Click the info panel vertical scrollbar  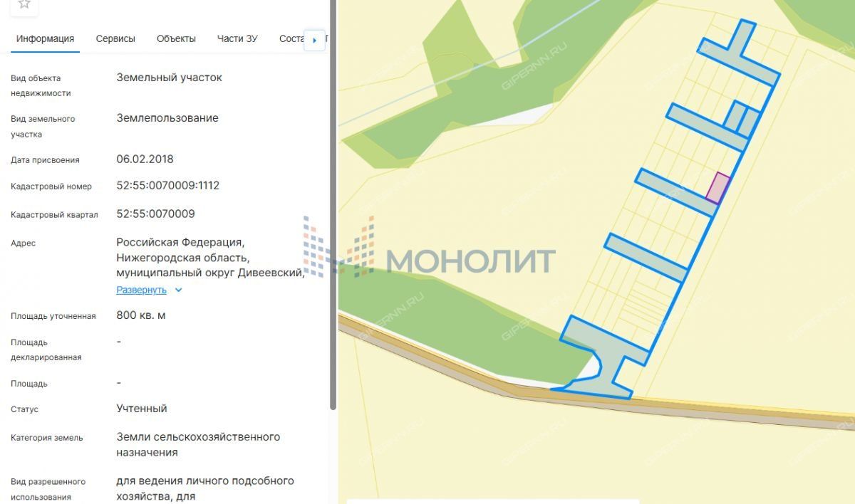pos(333,214)
